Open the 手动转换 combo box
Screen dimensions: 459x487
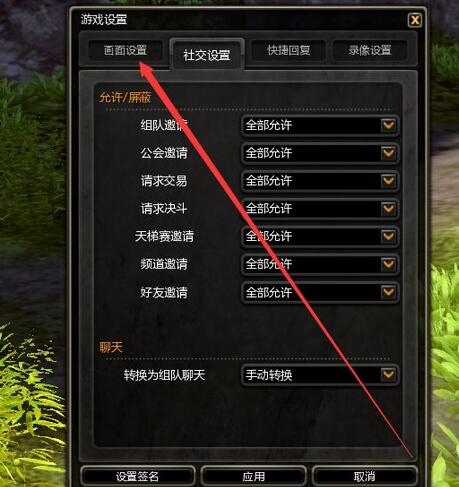point(320,375)
